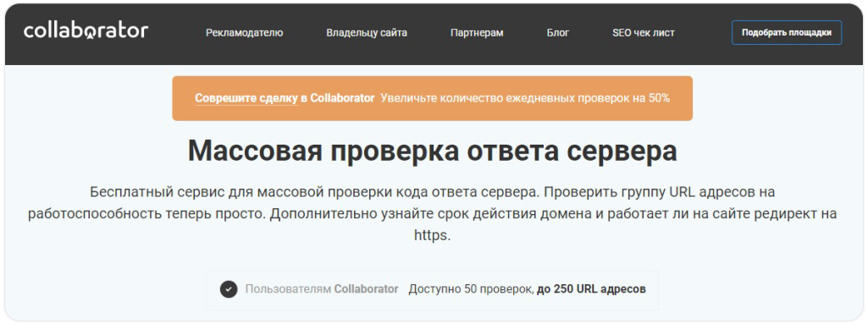The width and height of the screenshot is (868, 324).
Task: Click the round checkmark icon near Пользователям
Action: pyautogui.click(x=229, y=289)
